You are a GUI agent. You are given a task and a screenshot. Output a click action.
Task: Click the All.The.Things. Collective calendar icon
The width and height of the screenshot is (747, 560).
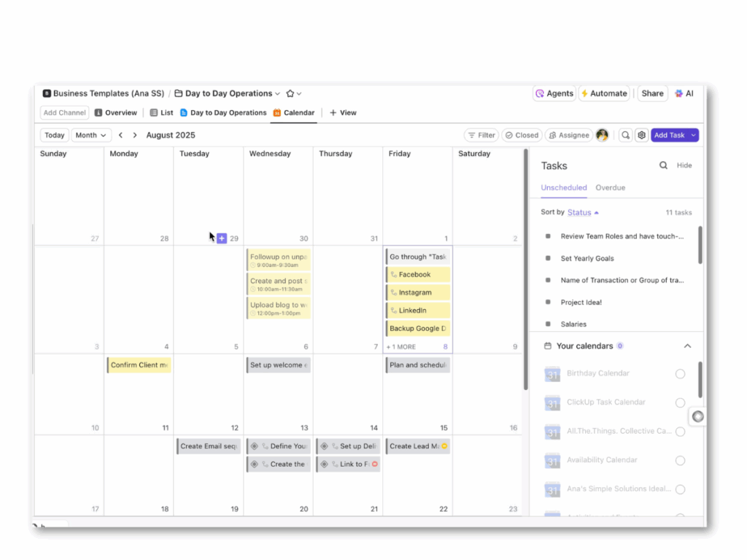coord(552,432)
